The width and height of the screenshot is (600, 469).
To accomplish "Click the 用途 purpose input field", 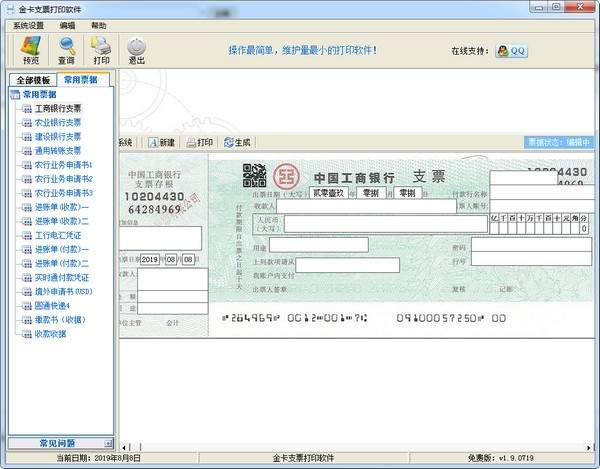I will click(x=330, y=245).
